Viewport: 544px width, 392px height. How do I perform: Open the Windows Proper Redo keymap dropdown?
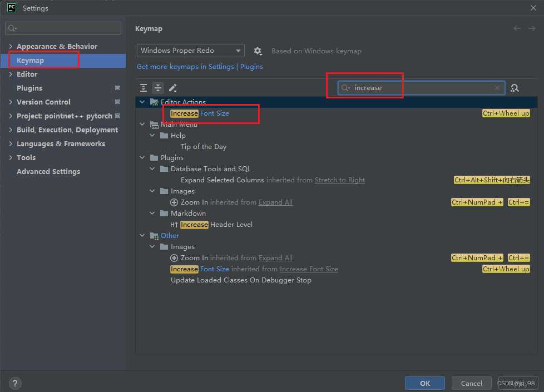point(190,51)
